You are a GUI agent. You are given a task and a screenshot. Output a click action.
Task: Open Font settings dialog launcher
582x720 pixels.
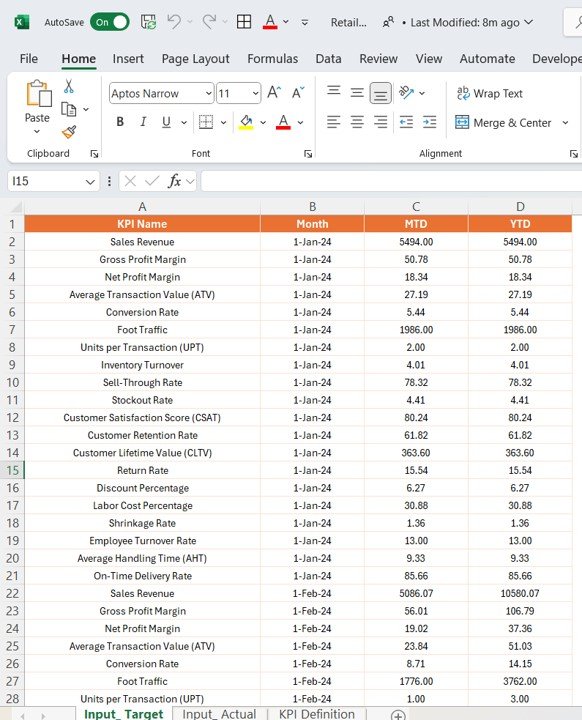tap(308, 154)
